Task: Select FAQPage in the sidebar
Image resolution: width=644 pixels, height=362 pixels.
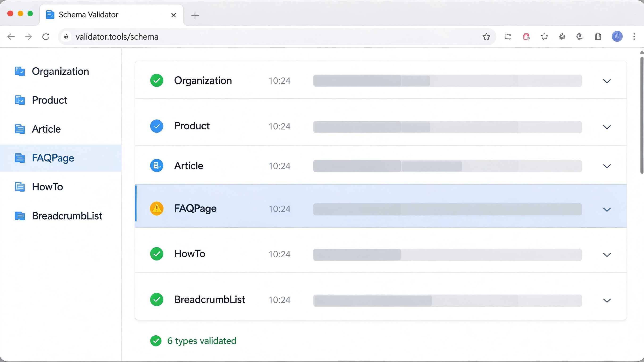Action: [x=61, y=158]
